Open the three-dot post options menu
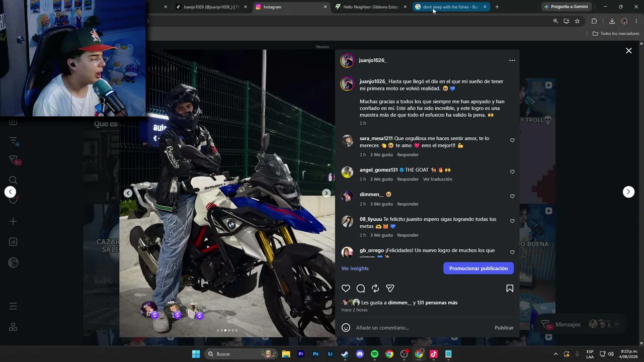The height and width of the screenshot is (362, 644). [512, 60]
